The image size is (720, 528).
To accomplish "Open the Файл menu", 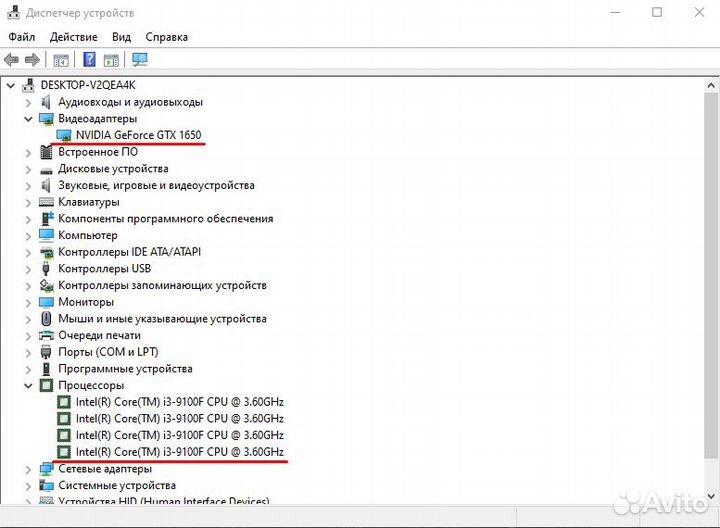I will (x=22, y=37).
